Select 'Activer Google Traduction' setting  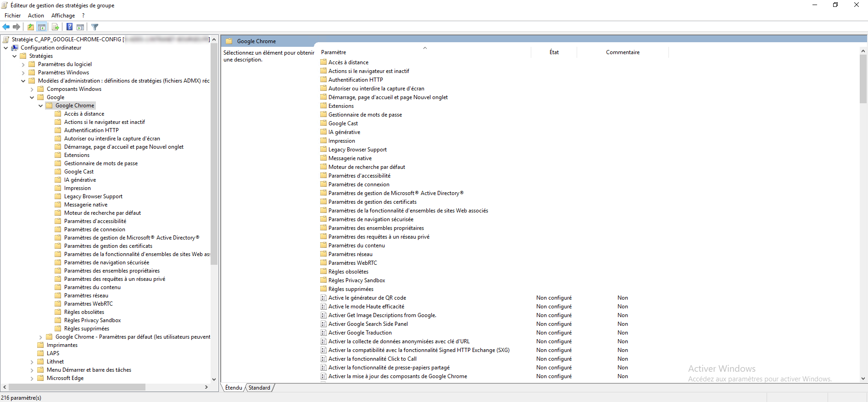click(360, 333)
